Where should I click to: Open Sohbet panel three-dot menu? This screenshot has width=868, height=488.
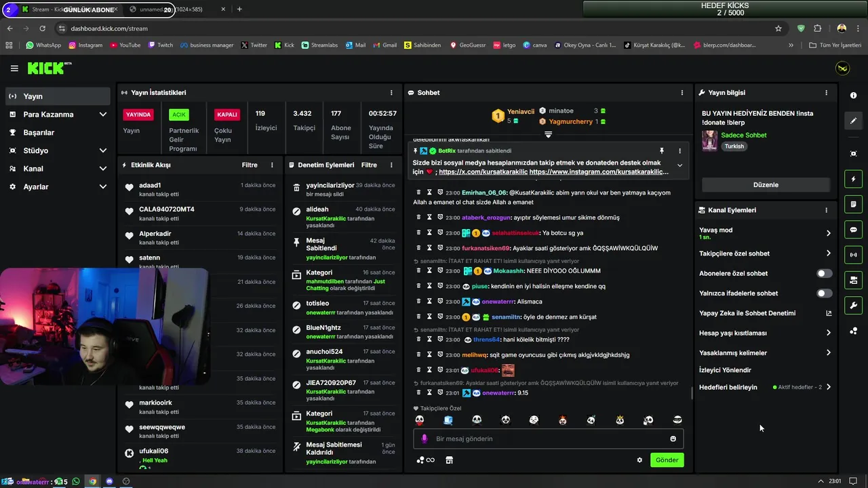tap(682, 93)
